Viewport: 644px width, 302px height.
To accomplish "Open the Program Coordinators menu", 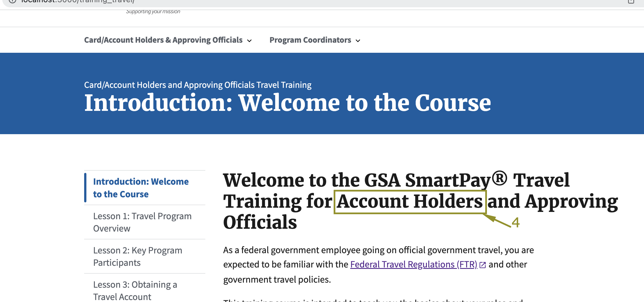I will (x=310, y=40).
